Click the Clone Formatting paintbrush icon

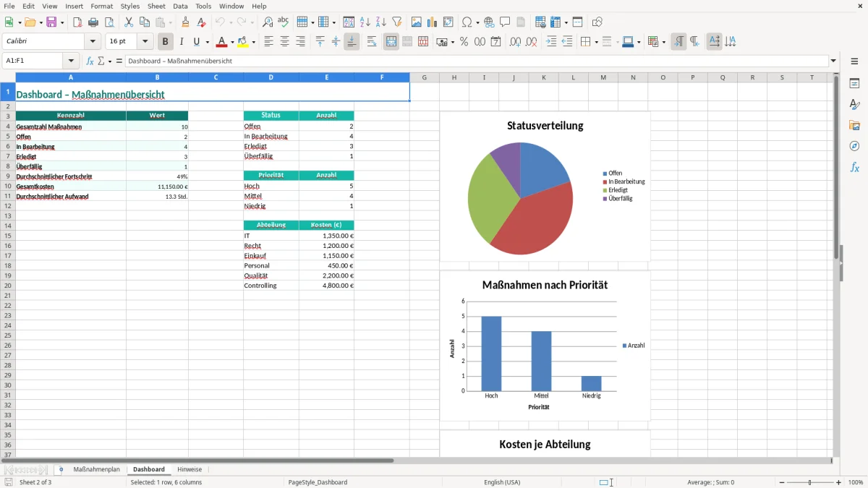(x=185, y=22)
